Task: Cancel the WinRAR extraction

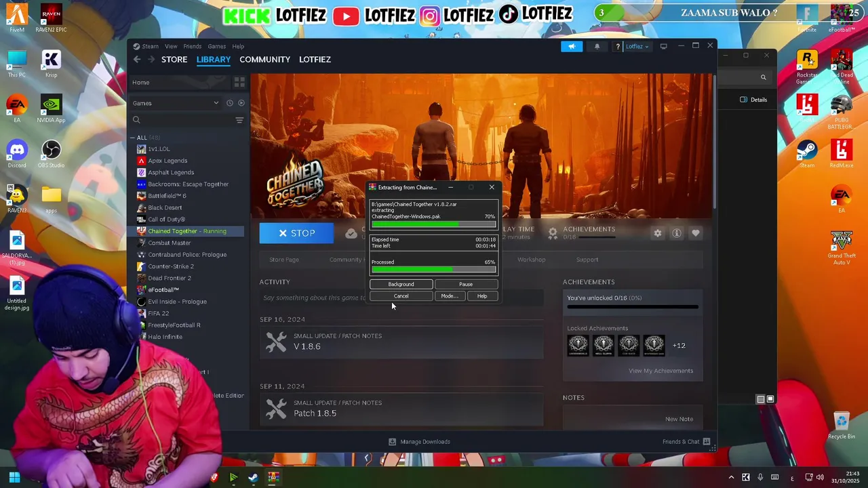Action: [401, 296]
